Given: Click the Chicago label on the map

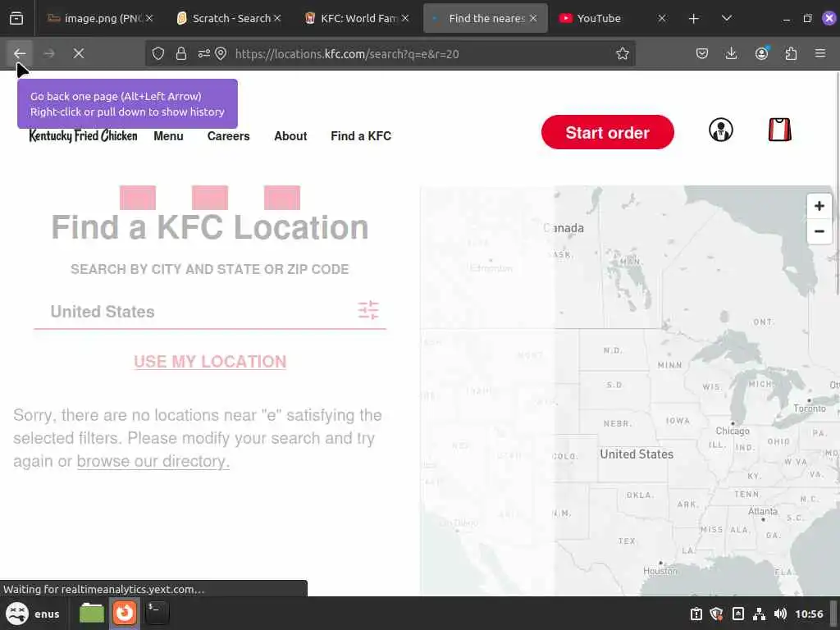Looking at the screenshot, I should tap(733, 431).
